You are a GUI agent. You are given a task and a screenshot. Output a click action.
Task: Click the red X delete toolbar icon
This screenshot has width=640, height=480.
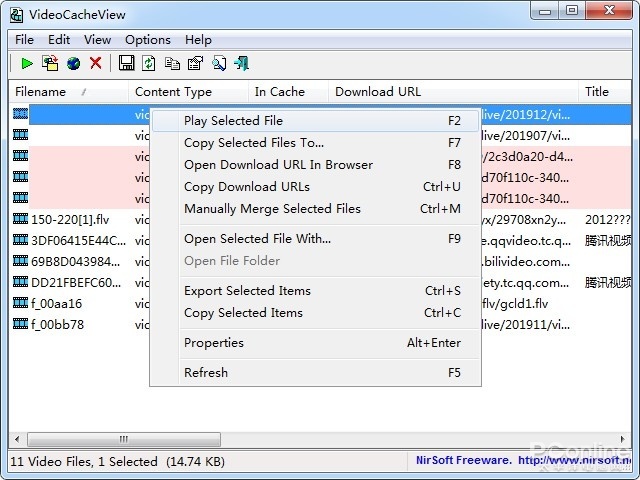(x=96, y=64)
